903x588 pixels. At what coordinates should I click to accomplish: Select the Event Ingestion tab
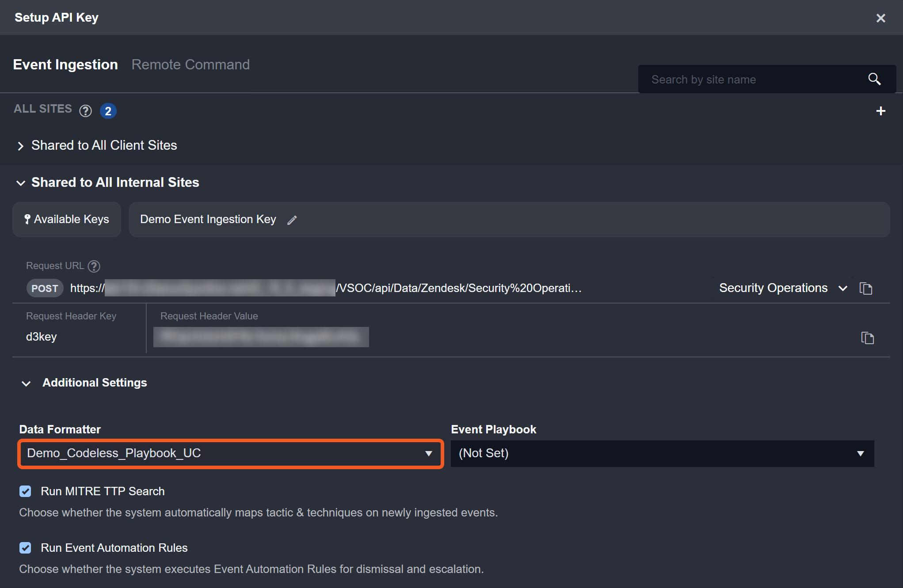(65, 64)
